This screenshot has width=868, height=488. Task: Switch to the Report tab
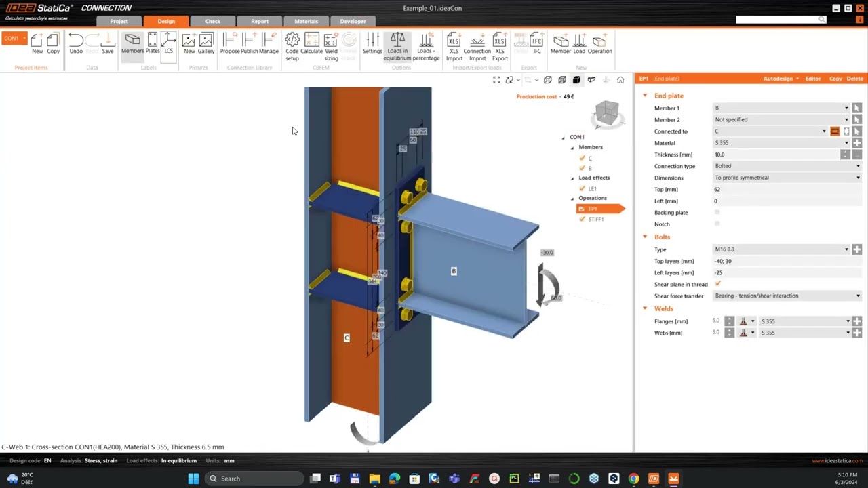[260, 21]
